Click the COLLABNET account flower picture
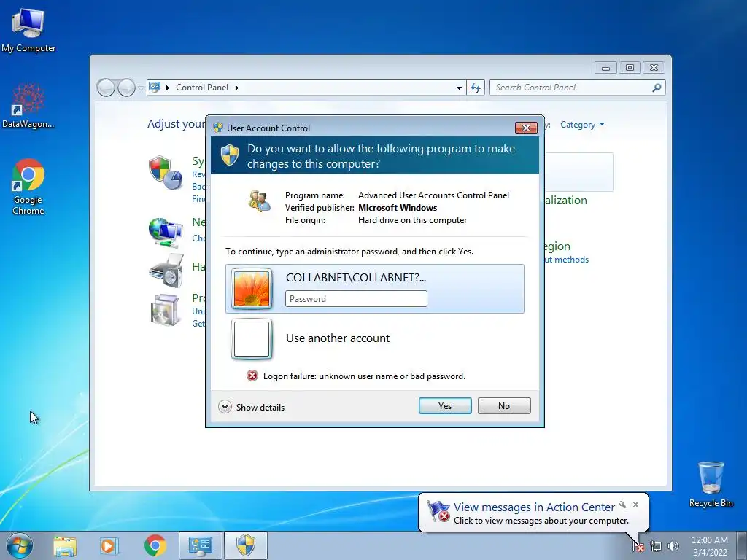747x560 pixels. click(x=252, y=289)
